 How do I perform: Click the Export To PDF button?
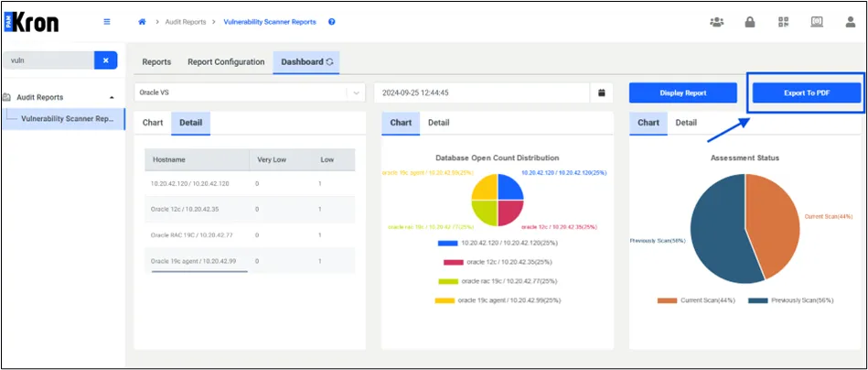coord(806,93)
